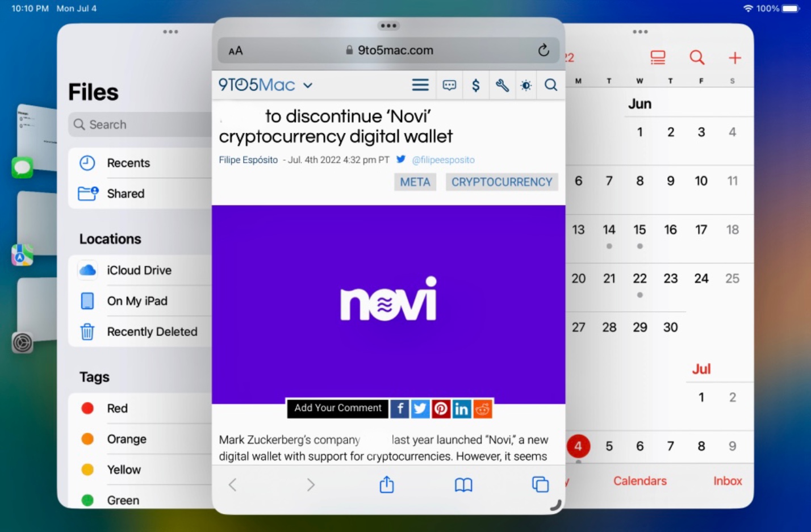The image size is (811, 532).
Task: Tap Safari back arrow
Action: click(x=232, y=484)
